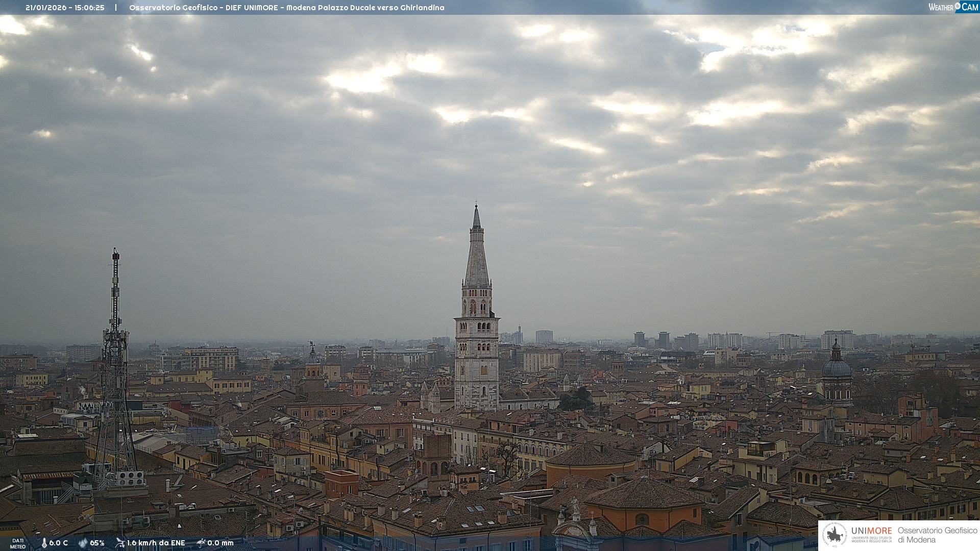Click the Osservatorio Geofisico di Modena logo text
980x551 pixels.
[x=937, y=535]
